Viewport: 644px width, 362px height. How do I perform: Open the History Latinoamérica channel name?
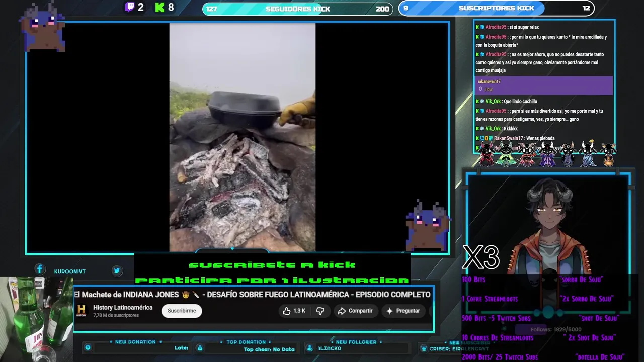coord(123,307)
